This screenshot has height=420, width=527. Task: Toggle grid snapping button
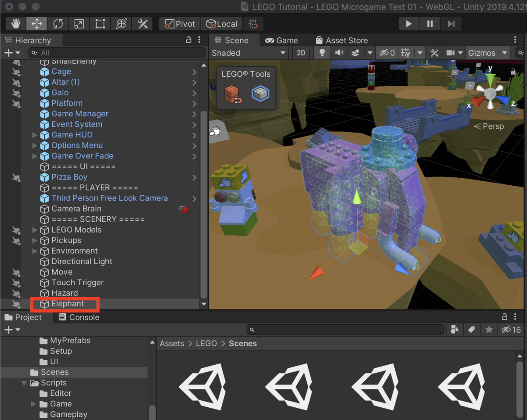click(253, 24)
